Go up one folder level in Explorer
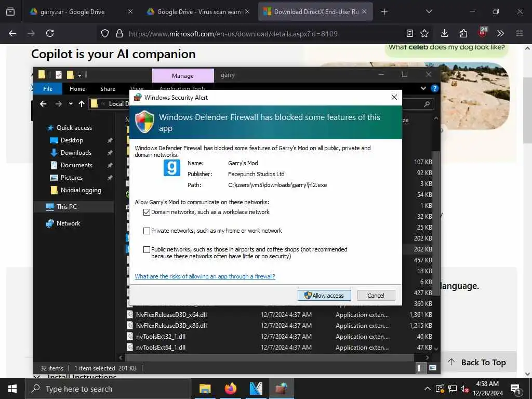 coord(82,104)
